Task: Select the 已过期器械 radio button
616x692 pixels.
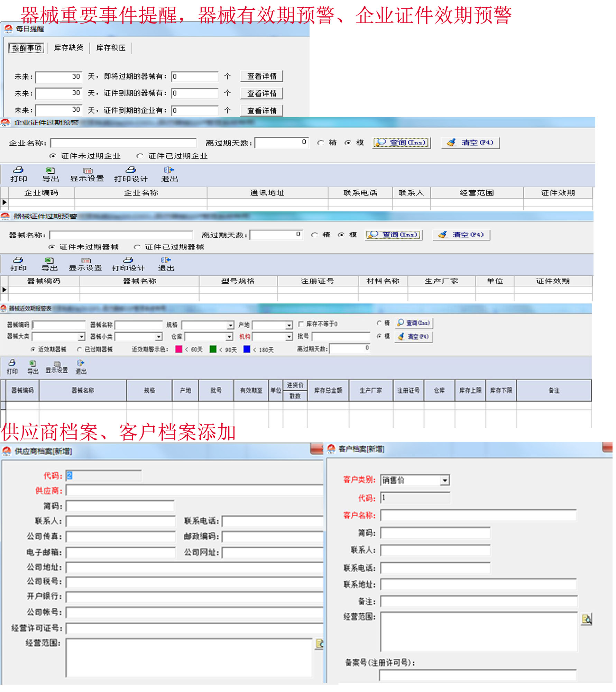Action: coord(80,349)
